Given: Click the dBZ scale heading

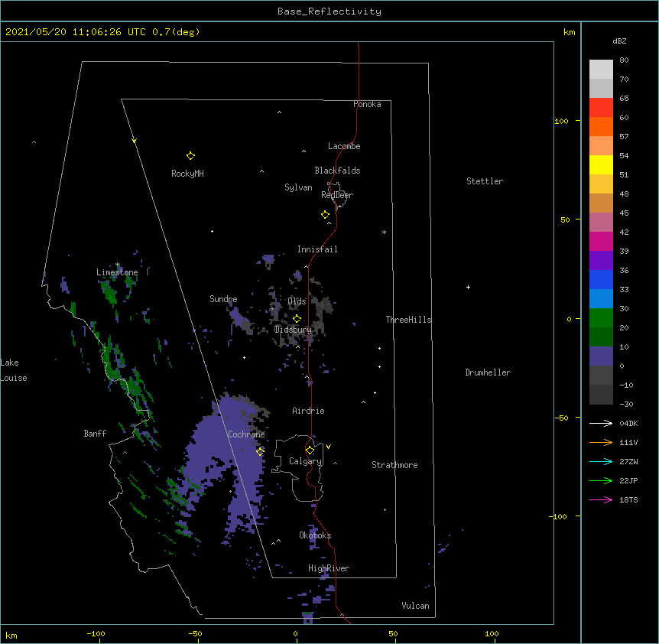Looking at the screenshot, I should tap(619, 41).
